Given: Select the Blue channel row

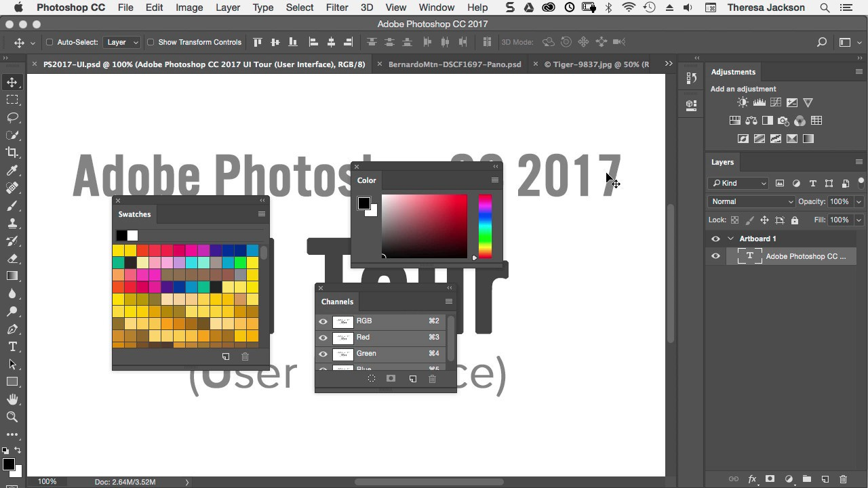Looking at the screenshot, I should [380, 369].
